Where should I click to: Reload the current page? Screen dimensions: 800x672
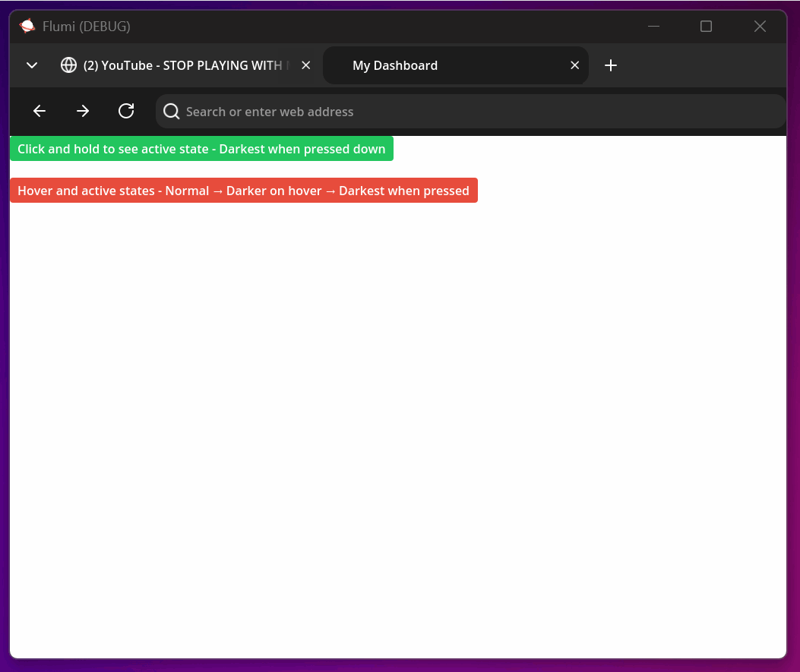(x=126, y=112)
